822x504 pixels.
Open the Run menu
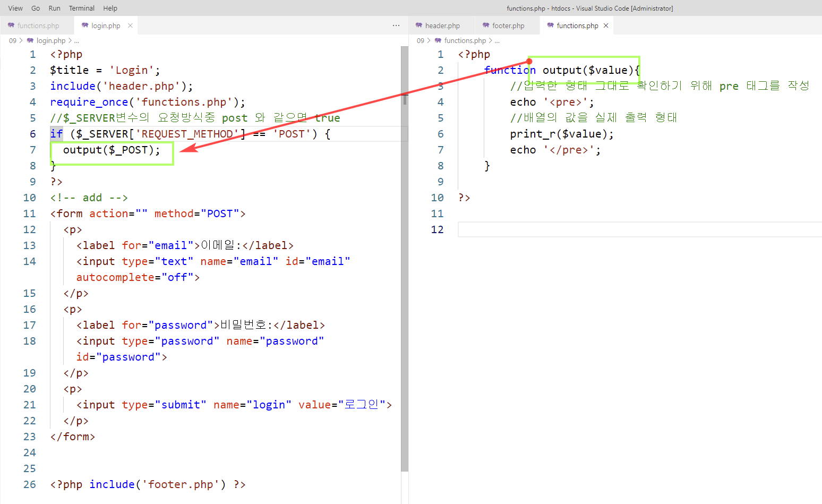[x=54, y=8]
